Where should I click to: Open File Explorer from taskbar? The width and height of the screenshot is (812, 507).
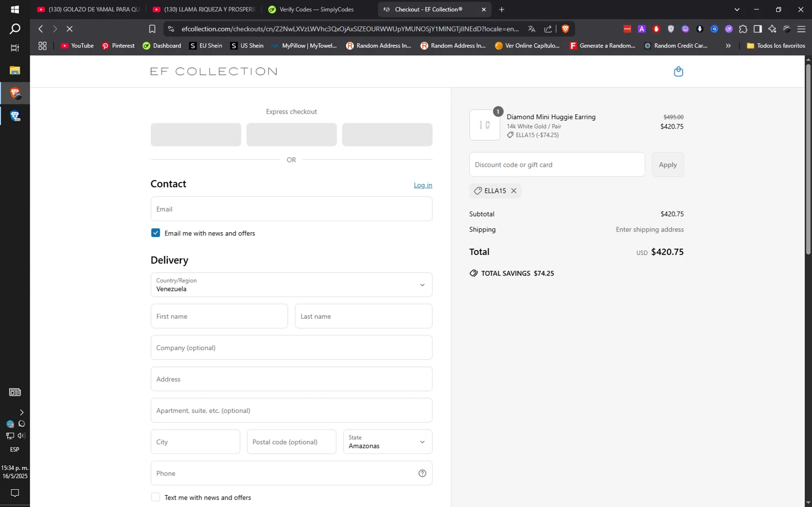tap(15, 70)
